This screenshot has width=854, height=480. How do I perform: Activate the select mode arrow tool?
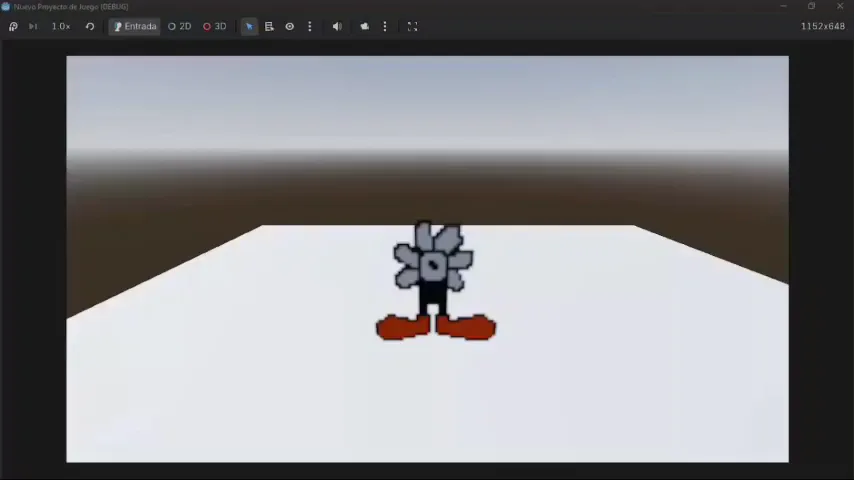click(249, 26)
